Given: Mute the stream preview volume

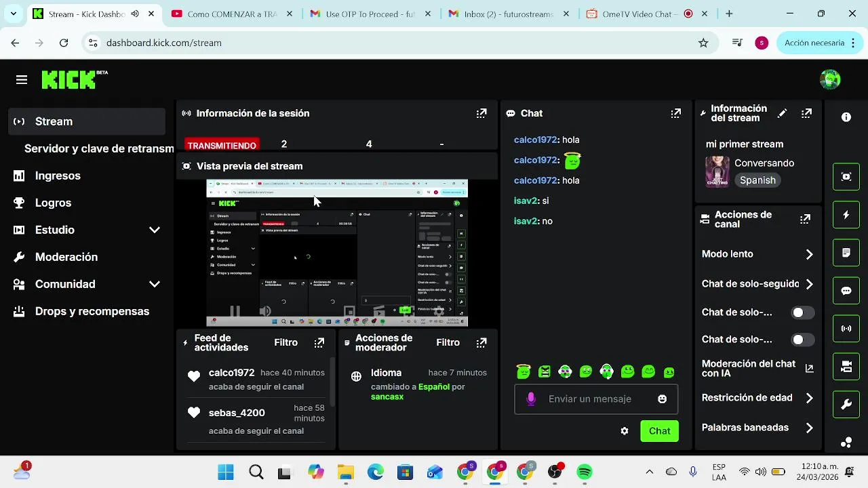Looking at the screenshot, I should coord(265,312).
